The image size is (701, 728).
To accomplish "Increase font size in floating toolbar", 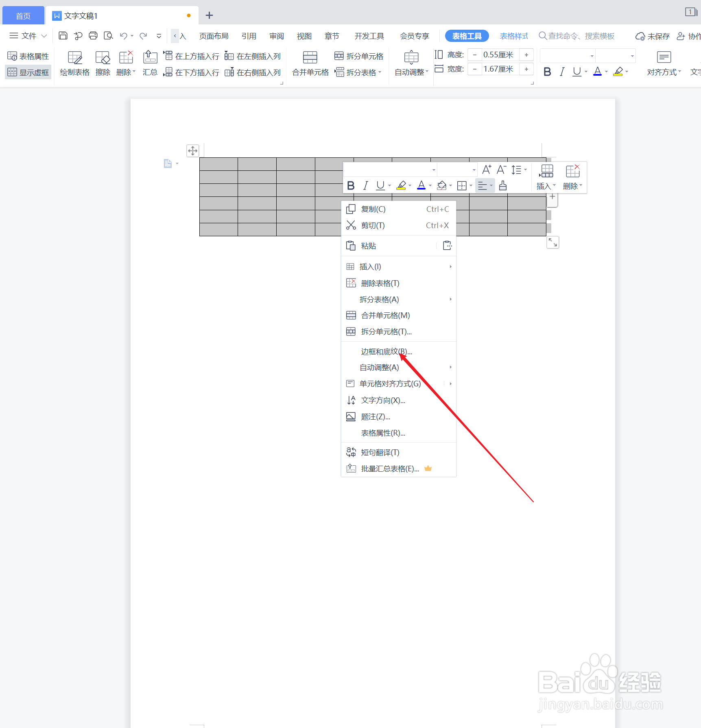I will pos(487,170).
